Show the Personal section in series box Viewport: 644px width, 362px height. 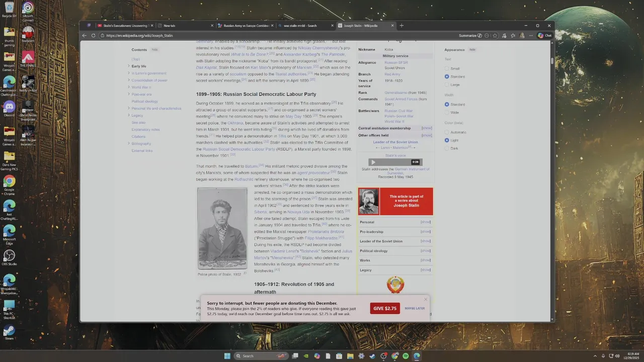point(426,222)
